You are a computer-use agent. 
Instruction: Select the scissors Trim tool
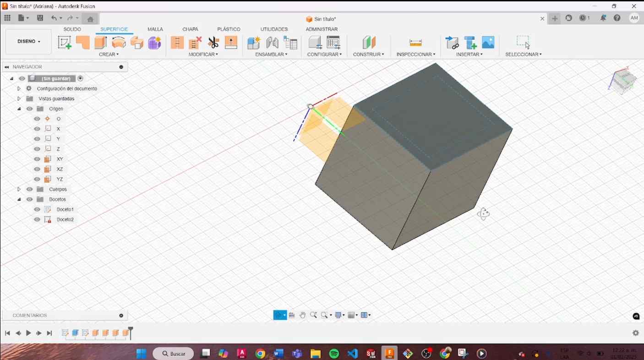tap(213, 43)
